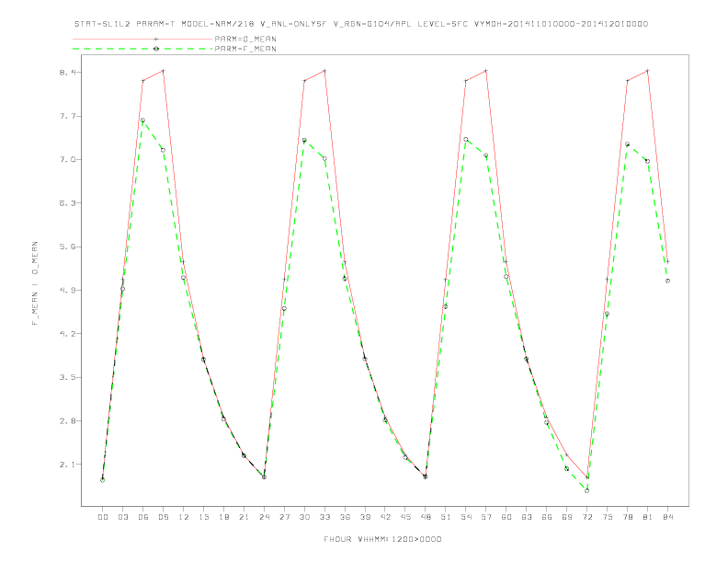Click the O_MEAN plus marker at hour 84
Screen dimensions: 728x563
pyautogui.click(x=667, y=261)
